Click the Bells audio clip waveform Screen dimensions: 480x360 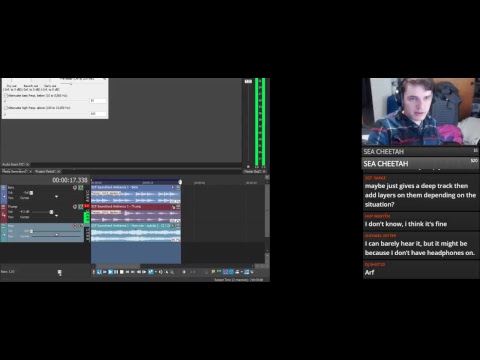(x=136, y=197)
